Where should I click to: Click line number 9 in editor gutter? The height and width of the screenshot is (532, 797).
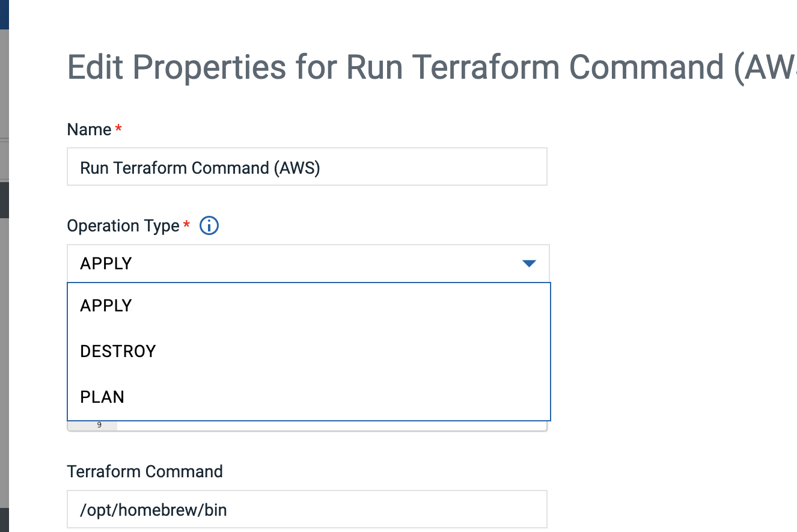[x=99, y=425]
